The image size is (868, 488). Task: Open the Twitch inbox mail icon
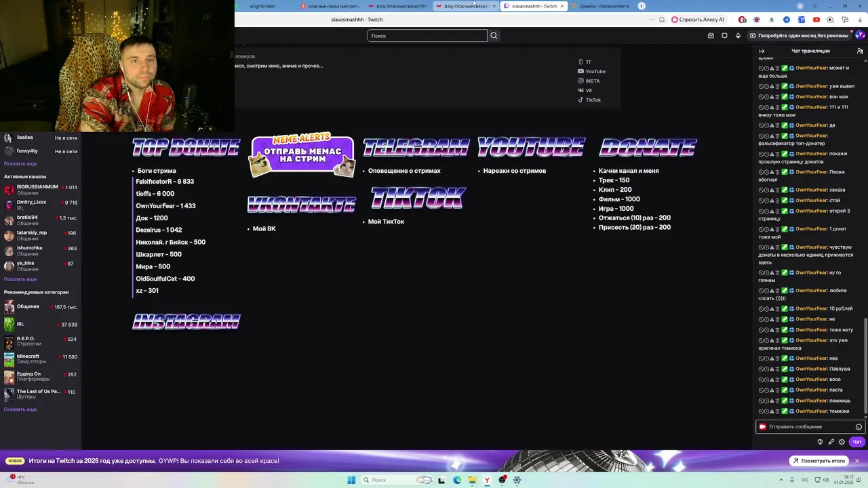tap(711, 35)
